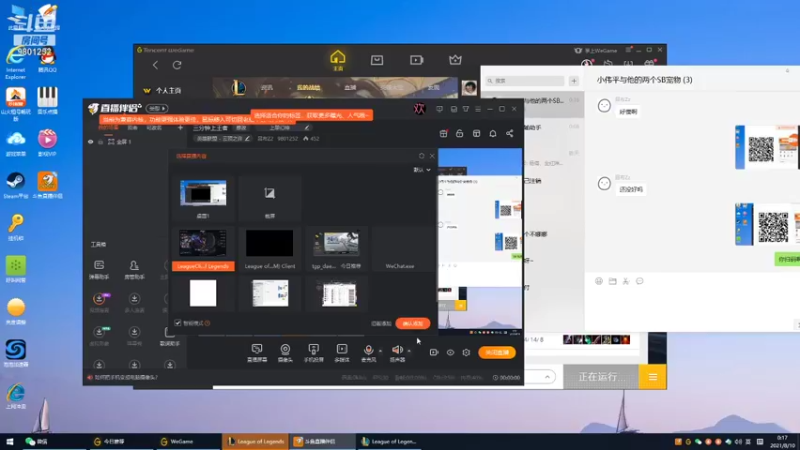This screenshot has height=450, width=800.
Task: Click the running status button
Action: click(x=601, y=377)
